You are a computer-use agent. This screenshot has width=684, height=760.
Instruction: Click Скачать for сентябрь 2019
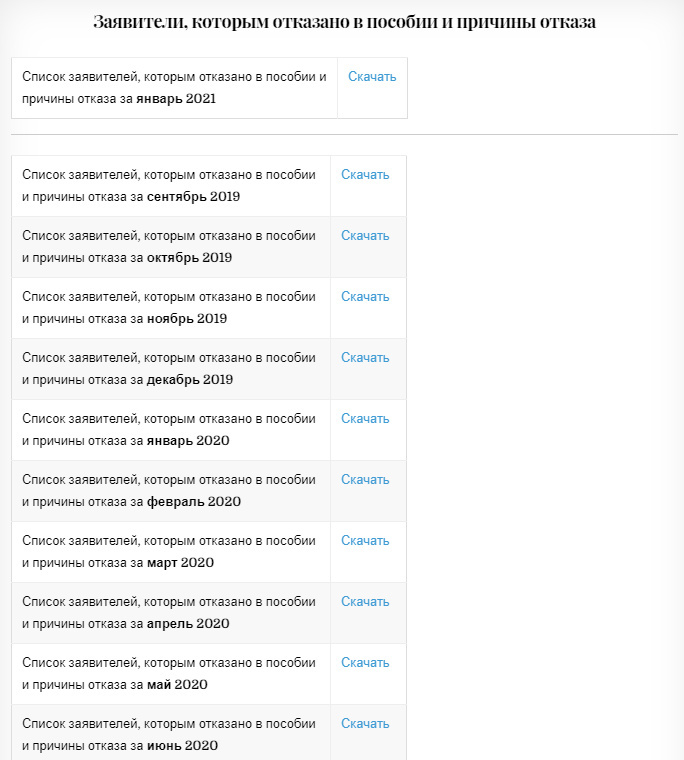coord(365,175)
